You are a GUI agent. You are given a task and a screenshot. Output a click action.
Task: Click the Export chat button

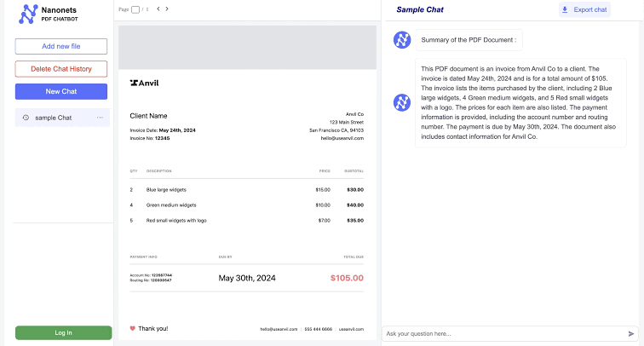coord(584,9)
